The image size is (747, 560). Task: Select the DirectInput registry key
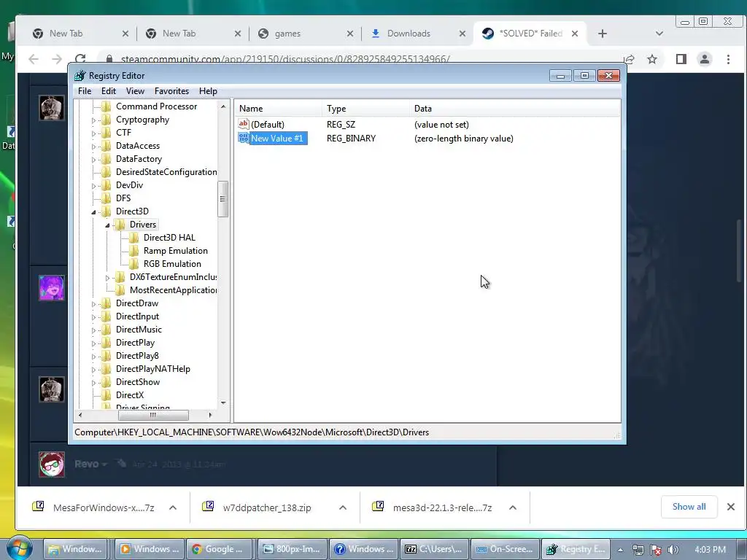pyautogui.click(x=137, y=316)
